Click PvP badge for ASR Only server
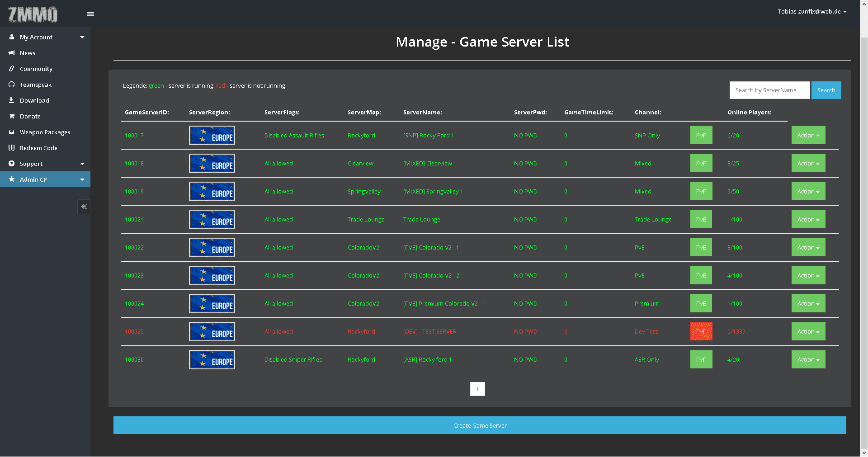 click(x=701, y=359)
